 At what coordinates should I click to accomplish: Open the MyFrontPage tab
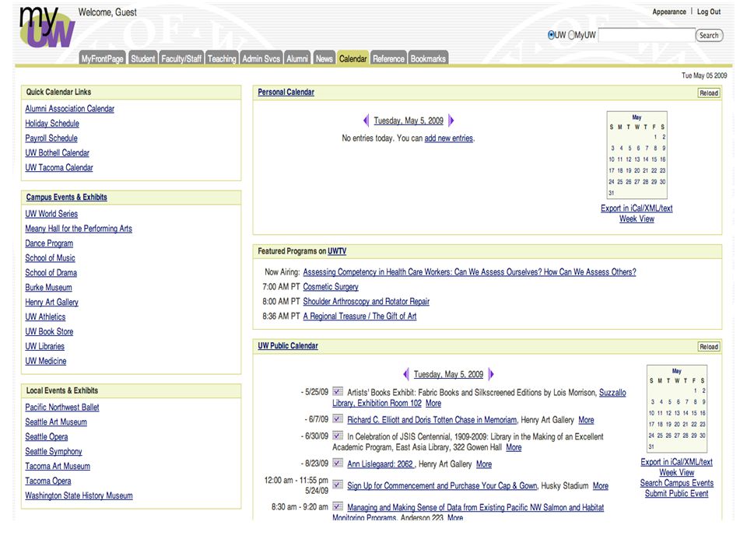103,58
